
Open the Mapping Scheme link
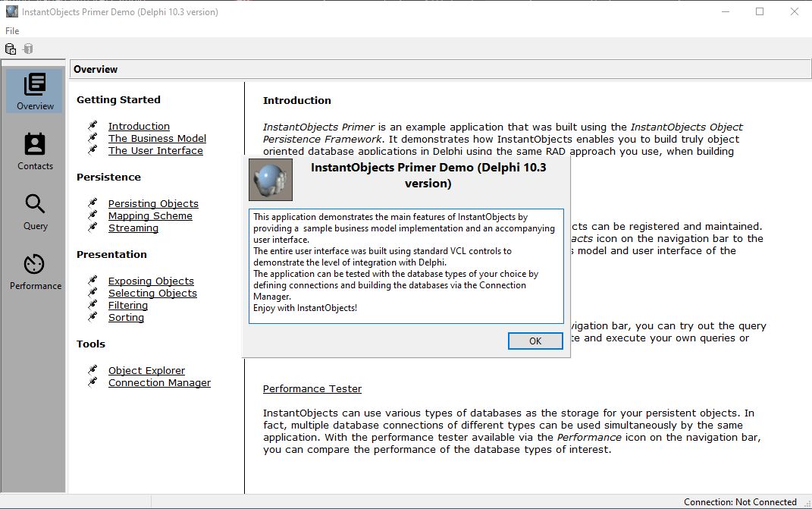pos(150,215)
